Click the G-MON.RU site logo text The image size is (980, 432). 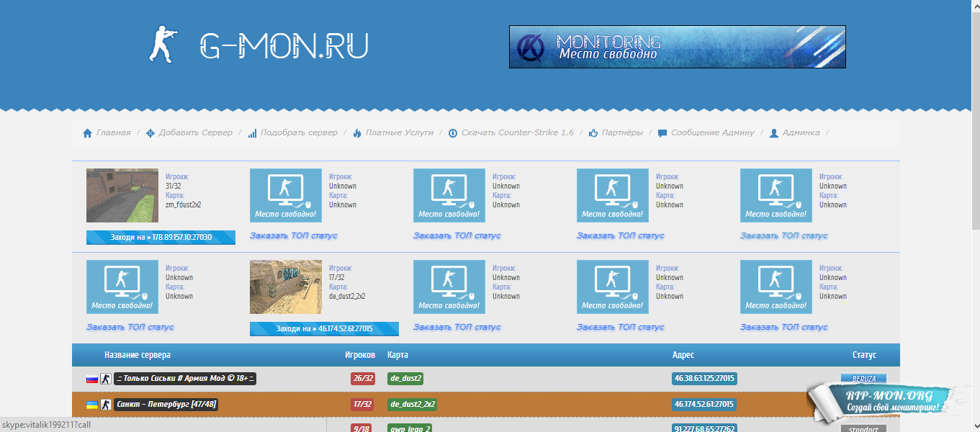click(x=284, y=45)
